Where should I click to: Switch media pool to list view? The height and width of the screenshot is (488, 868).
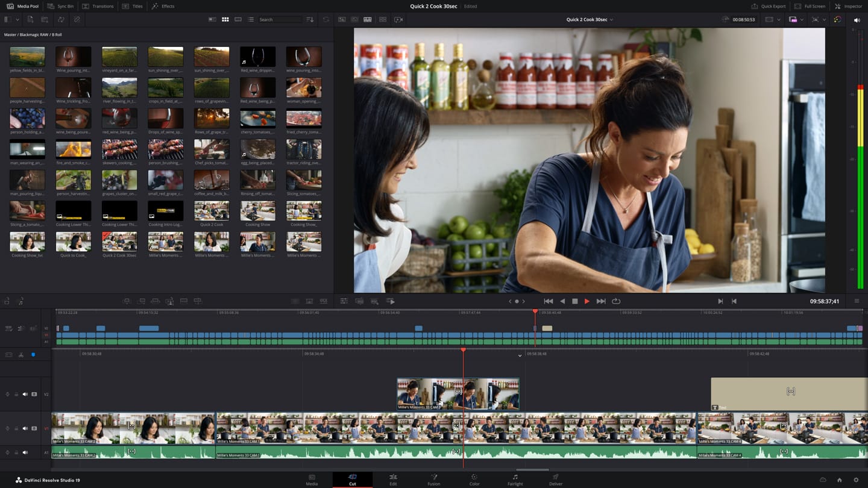click(x=251, y=19)
